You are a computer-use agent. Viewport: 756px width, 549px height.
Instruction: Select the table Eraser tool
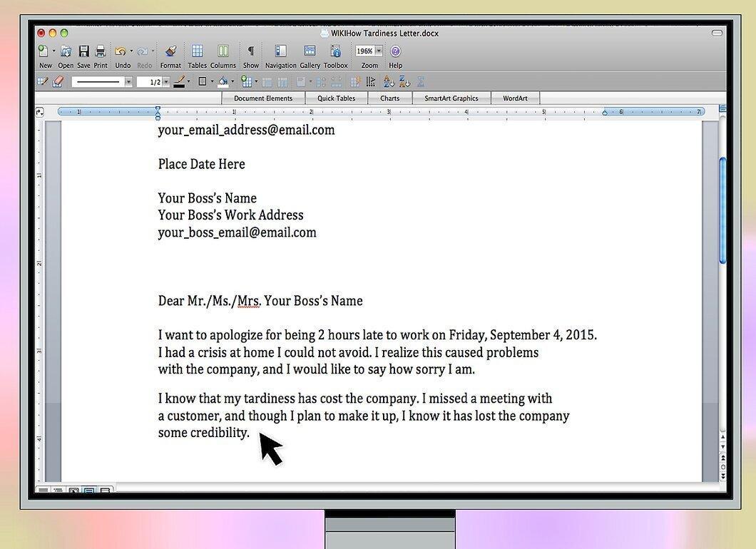pos(58,82)
